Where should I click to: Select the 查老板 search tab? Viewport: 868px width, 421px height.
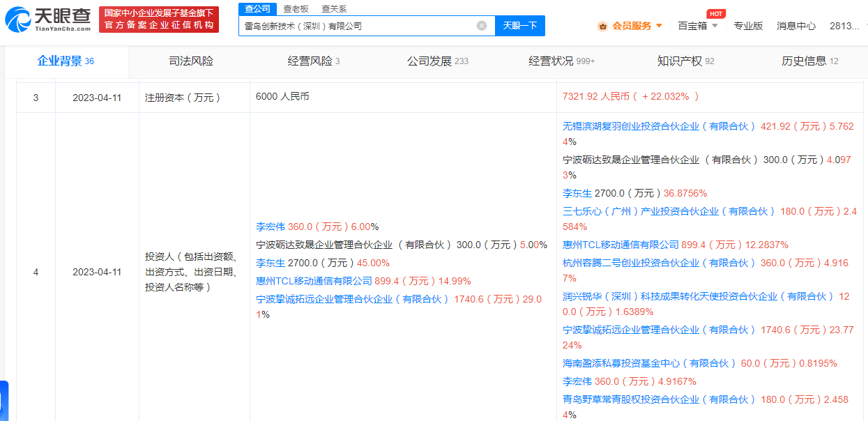(x=296, y=8)
